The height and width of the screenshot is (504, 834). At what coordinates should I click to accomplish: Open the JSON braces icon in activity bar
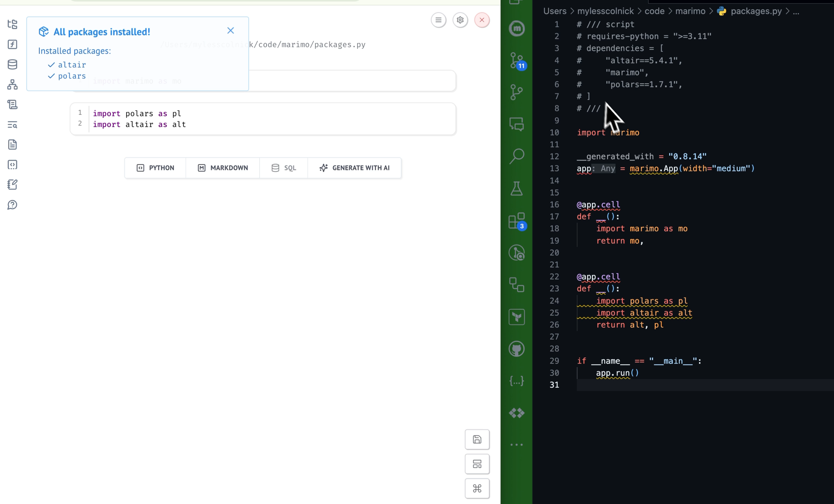coord(516,381)
